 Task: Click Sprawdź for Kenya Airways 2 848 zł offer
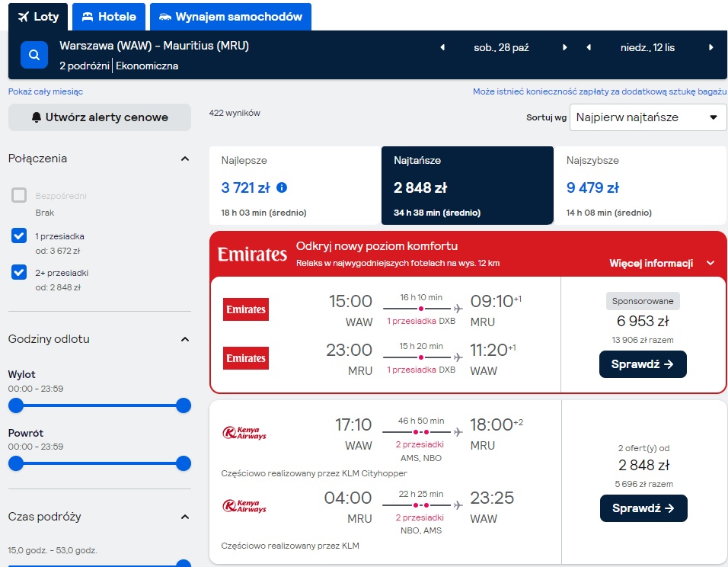pos(643,508)
